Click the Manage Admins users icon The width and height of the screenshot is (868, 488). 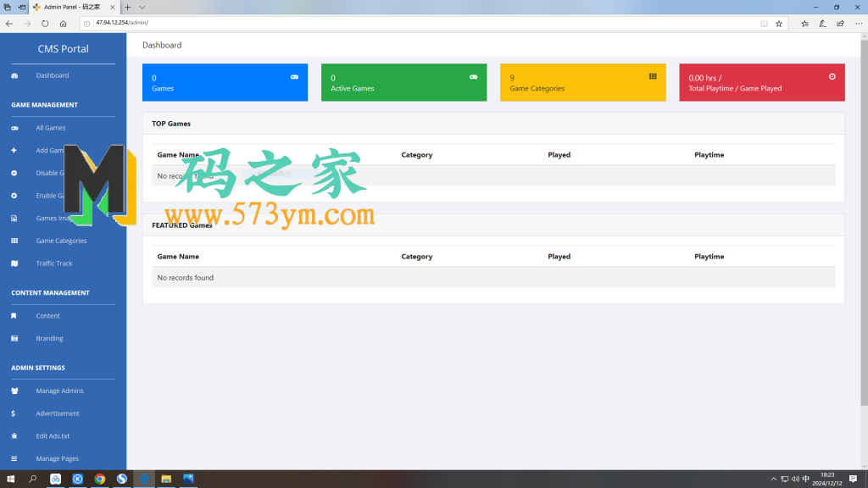click(14, 391)
